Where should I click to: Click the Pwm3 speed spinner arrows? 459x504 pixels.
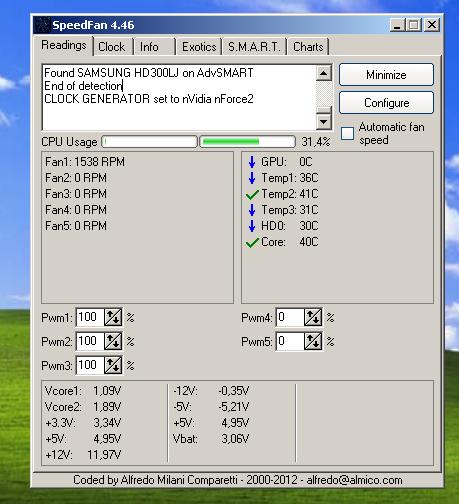point(113,365)
